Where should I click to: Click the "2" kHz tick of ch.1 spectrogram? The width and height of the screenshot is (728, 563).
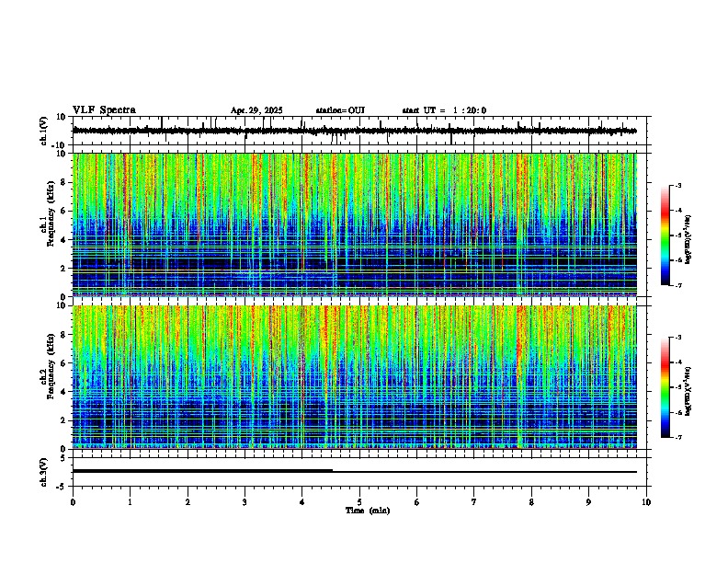(x=63, y=269)
